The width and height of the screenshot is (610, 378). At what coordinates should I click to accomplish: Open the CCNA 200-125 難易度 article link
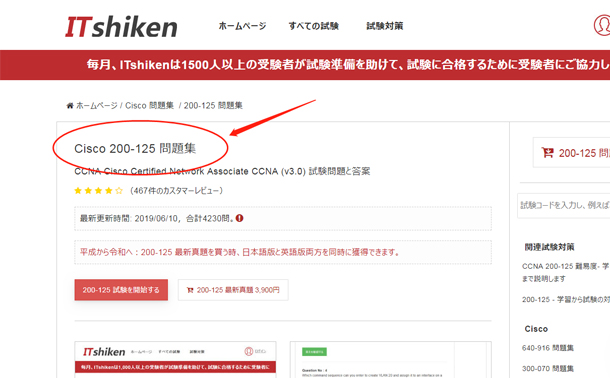(x=566, y=272)
